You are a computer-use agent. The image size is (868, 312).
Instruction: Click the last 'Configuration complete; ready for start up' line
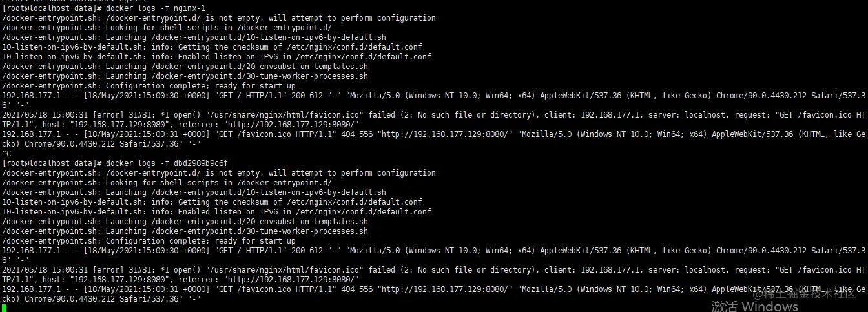tap(149, 241)
